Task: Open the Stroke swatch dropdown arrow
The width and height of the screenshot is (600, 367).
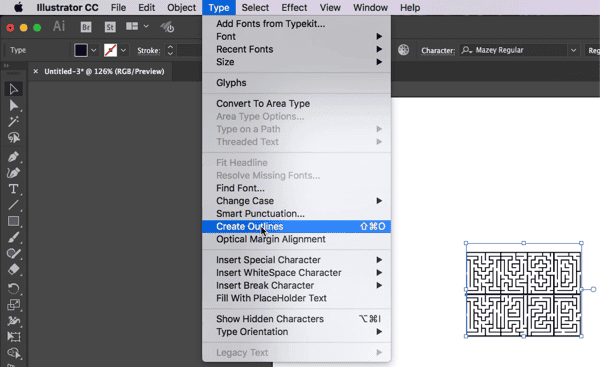Action: tap(123, 50)
